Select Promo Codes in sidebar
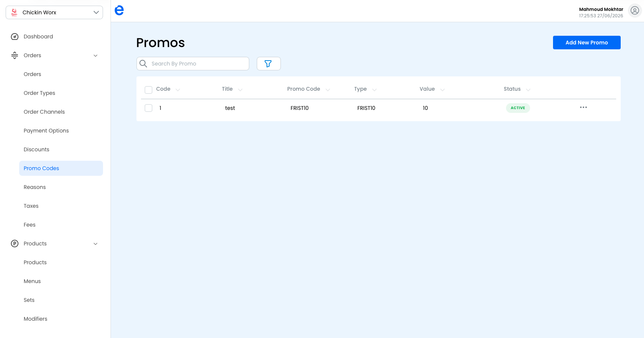 [x=61, y=168]
